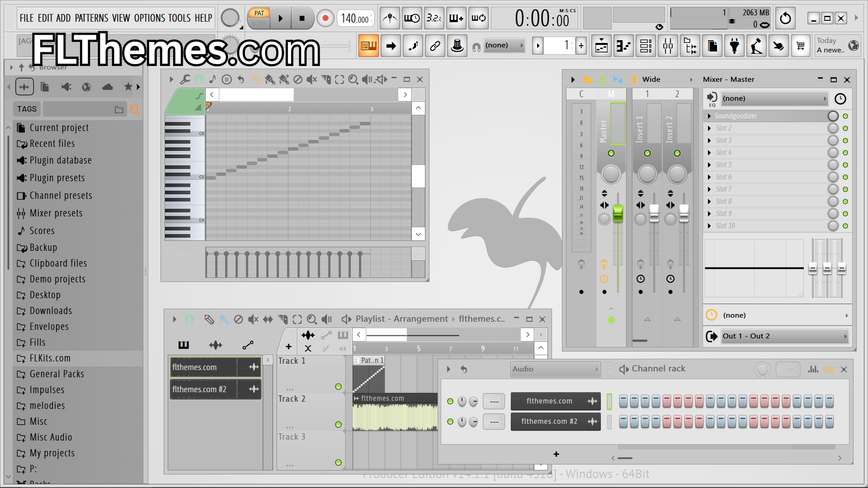The width and height of the screenshot is (868, 488).
Task: Mute flthemes.com #2 channel green LED
Action: [x=450, y=422]
